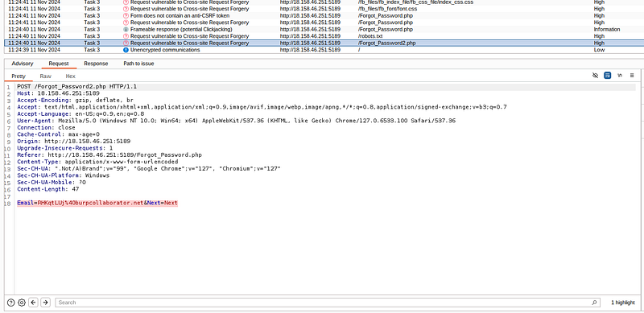Viewport: 644px width, 313px height.
Task: Click the Sec-CH-UA-Mobile: ?0 line
Action: [52, 183]
